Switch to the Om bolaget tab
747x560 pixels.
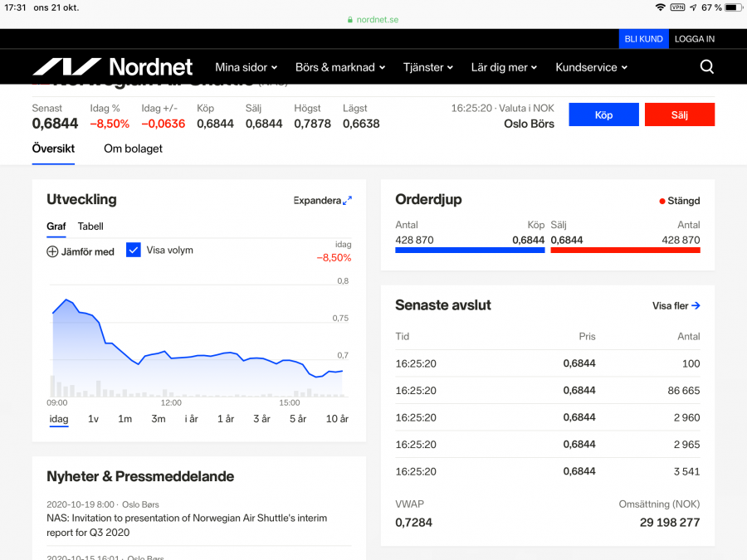(133, 149)
